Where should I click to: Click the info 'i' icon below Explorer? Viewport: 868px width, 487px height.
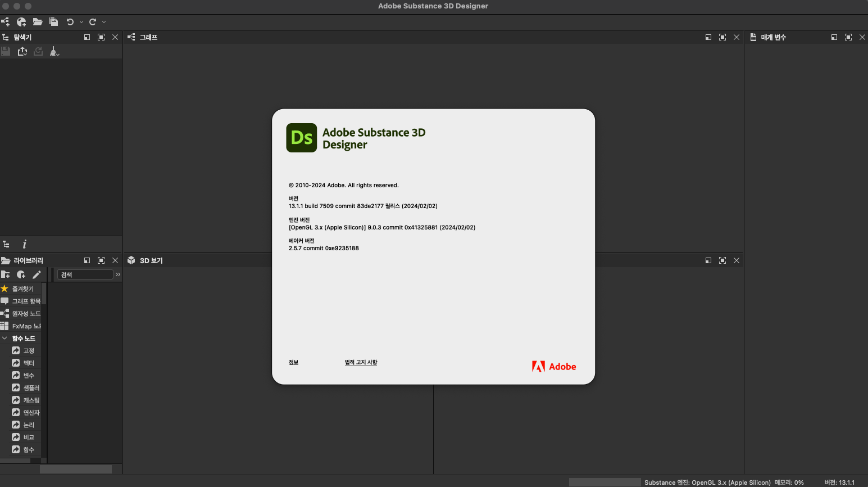click(x=24, y=244)
